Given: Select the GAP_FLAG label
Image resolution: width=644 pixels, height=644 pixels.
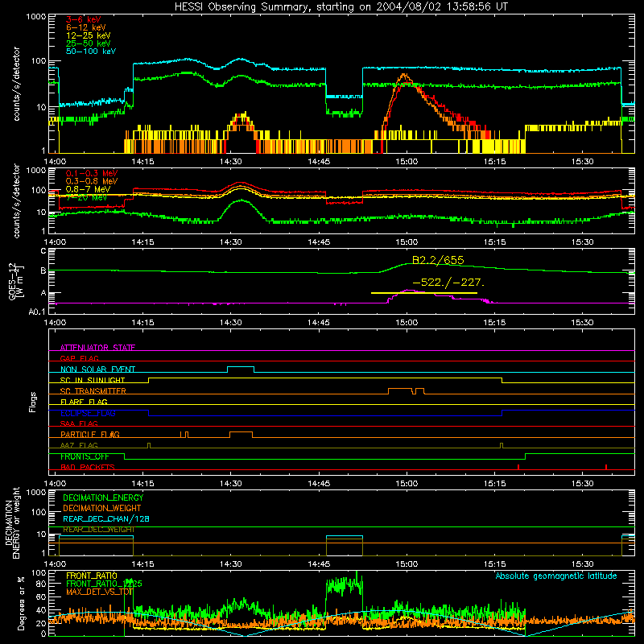Looking at the screenshot, I should [79, 358].
